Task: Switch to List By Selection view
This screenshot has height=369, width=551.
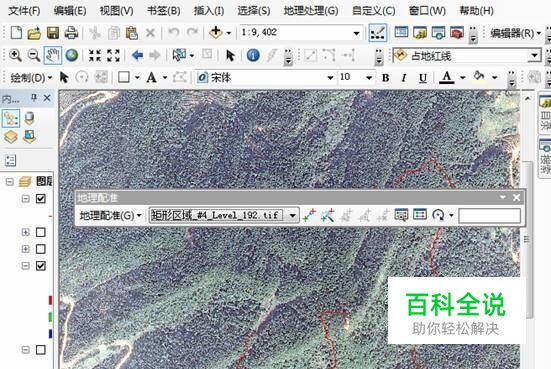Action: click(x=30, y=137)
